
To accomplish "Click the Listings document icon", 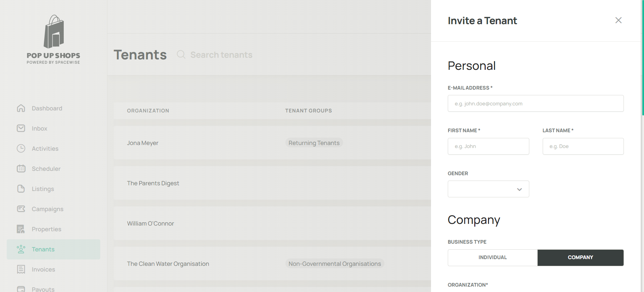I will point(21,189).
